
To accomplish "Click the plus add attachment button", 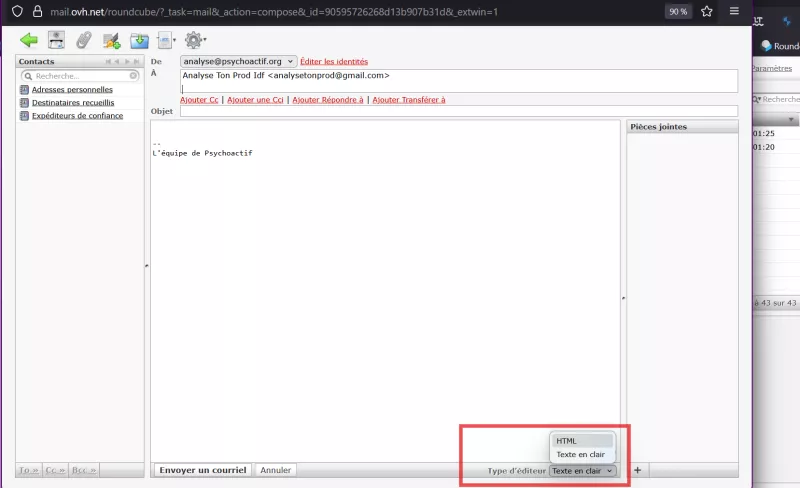I will pos(637,470).
